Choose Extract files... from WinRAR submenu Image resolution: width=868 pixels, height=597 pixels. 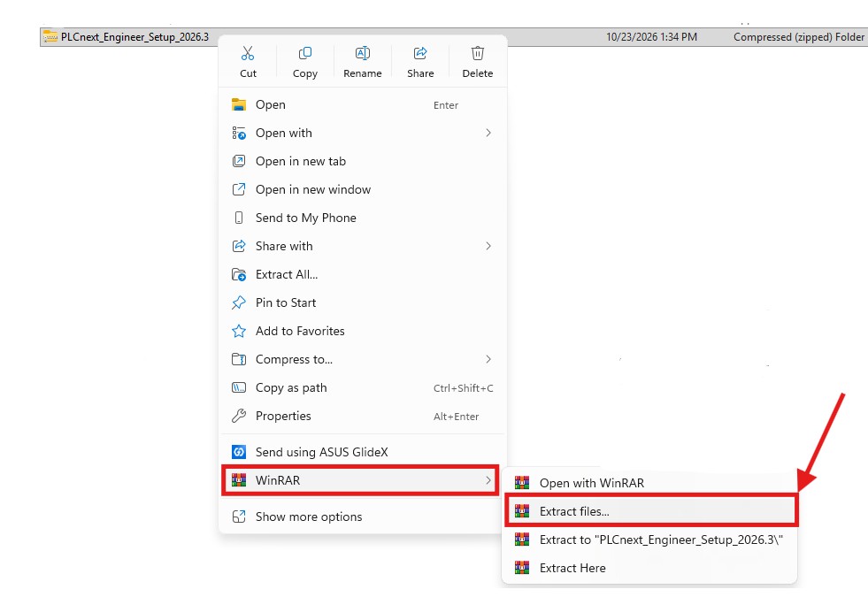[x=649, y=511]
